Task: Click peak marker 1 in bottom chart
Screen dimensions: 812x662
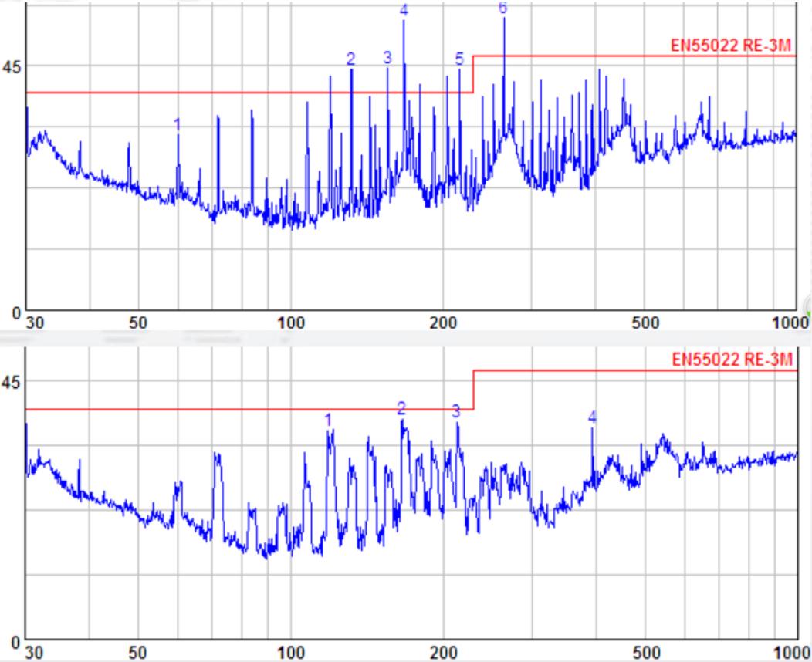Action: 328,419
